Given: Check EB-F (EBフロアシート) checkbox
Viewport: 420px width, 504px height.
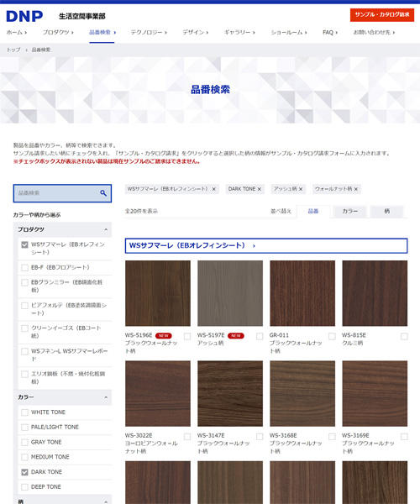Looking at the screenshot, I should point(24,267).
